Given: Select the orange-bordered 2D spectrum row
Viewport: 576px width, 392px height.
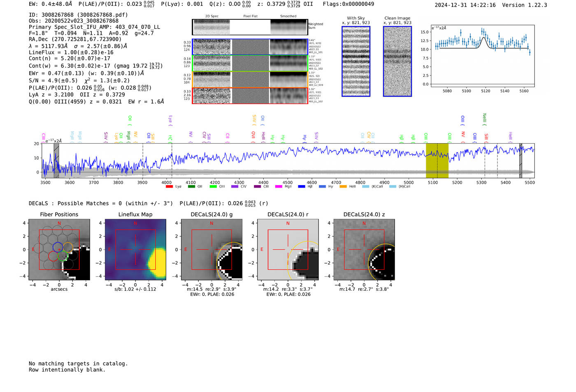Looking at the screenshot, I should (250, 79).
